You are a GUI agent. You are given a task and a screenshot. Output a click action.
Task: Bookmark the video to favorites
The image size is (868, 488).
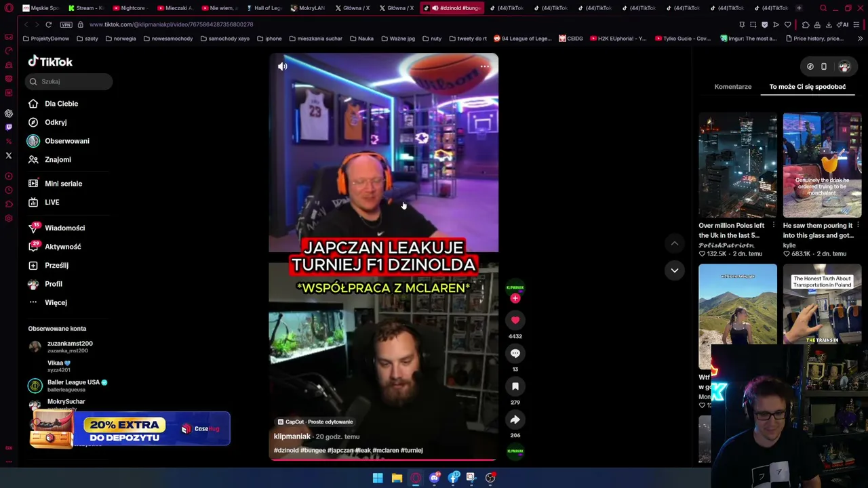[x=515, y=386]
